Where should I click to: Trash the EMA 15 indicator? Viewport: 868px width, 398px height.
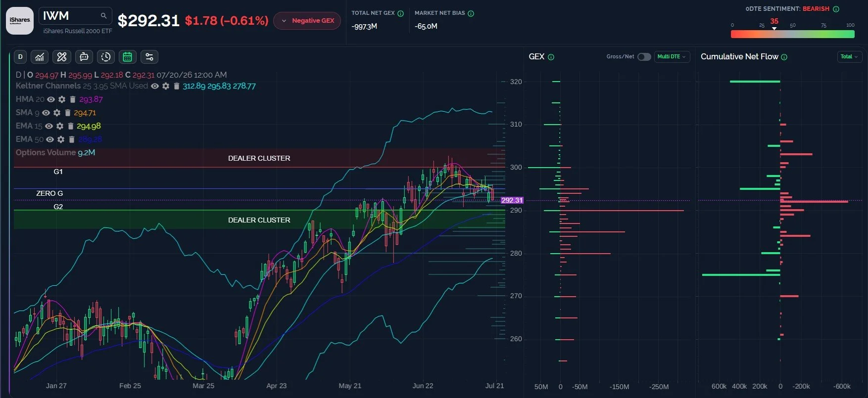[x=71, y=126]
